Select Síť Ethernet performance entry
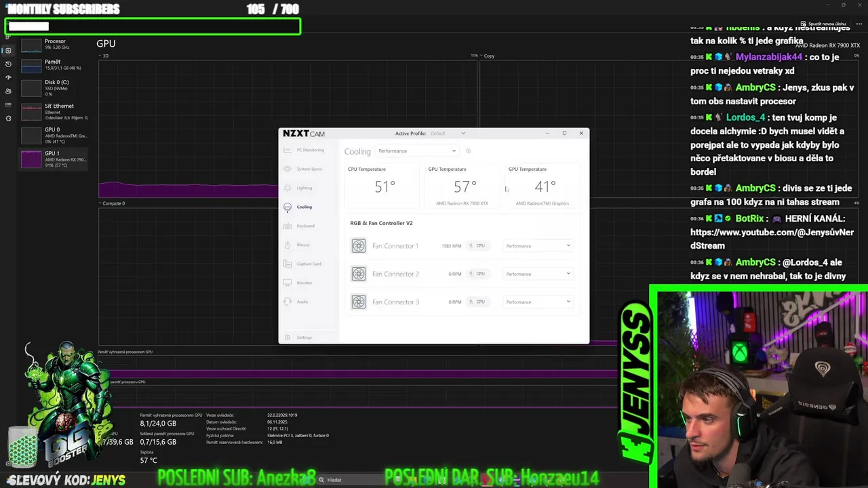 coord(54,111)
